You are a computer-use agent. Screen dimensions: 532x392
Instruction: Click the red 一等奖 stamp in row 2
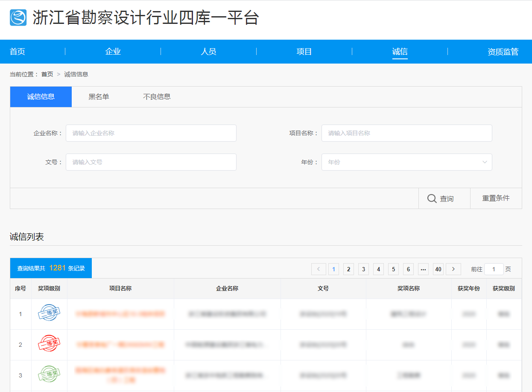49,344
